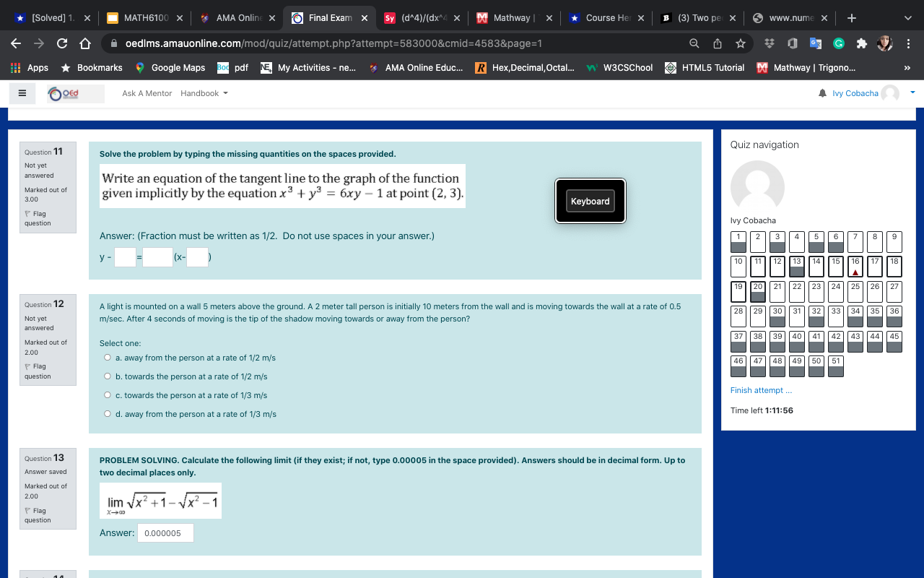Open Ask A Mentor link

pos(147,93)
